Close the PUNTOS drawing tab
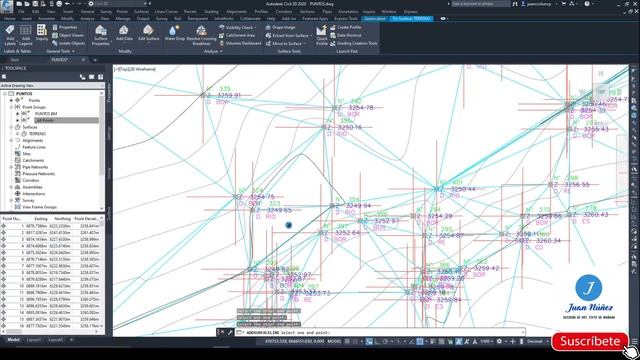This screenshot has height=360, width=640. tap(83, 60)
